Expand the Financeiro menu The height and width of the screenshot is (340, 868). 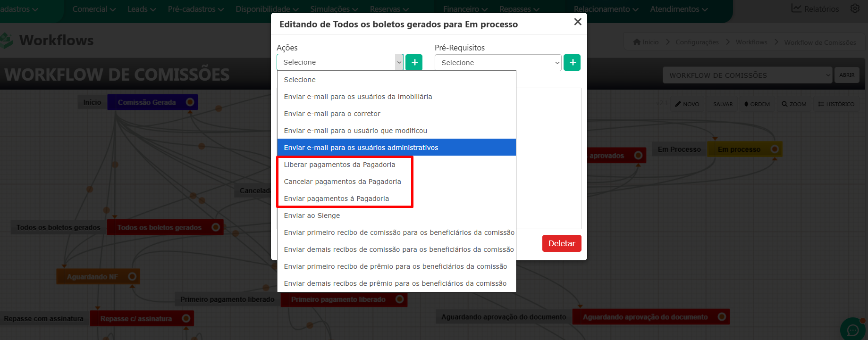coord(465,9)
